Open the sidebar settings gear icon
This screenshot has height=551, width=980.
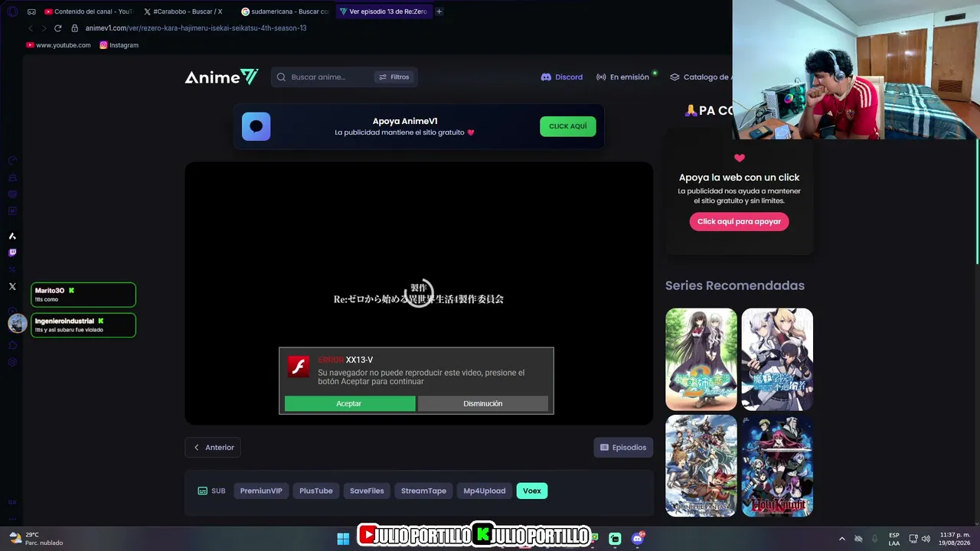click(12, 362)
